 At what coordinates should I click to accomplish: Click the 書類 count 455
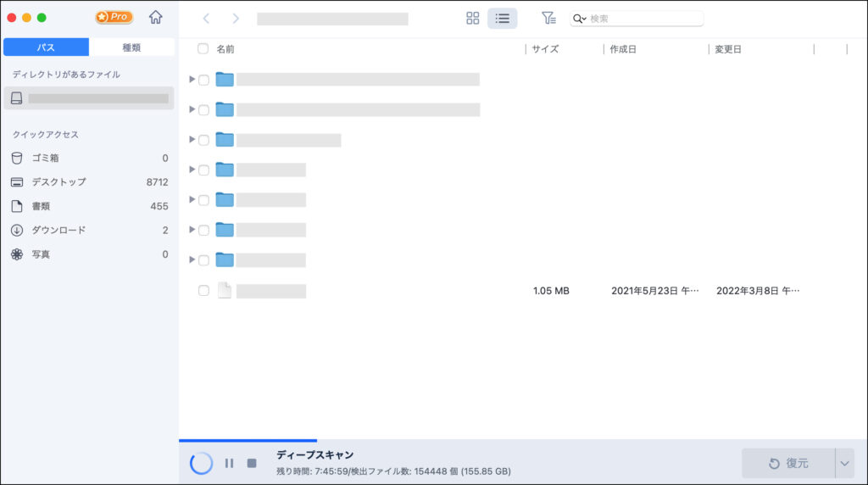tap(159, 207)
